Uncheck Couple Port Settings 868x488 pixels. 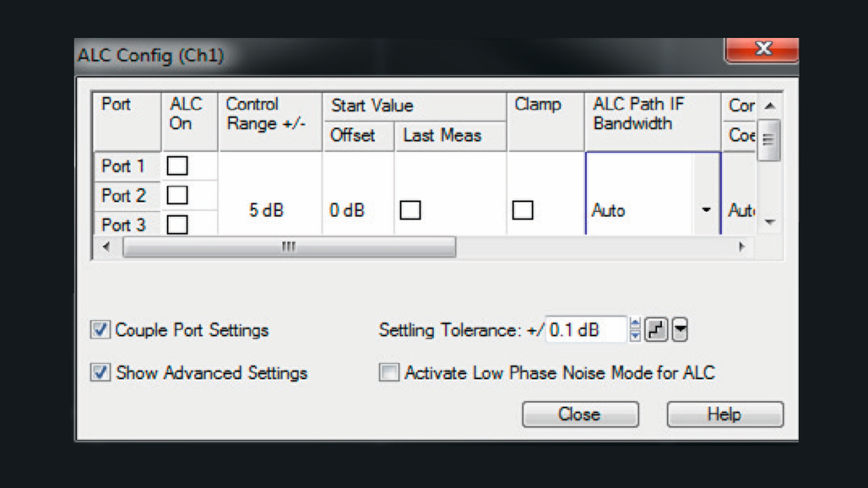(101, 330)
